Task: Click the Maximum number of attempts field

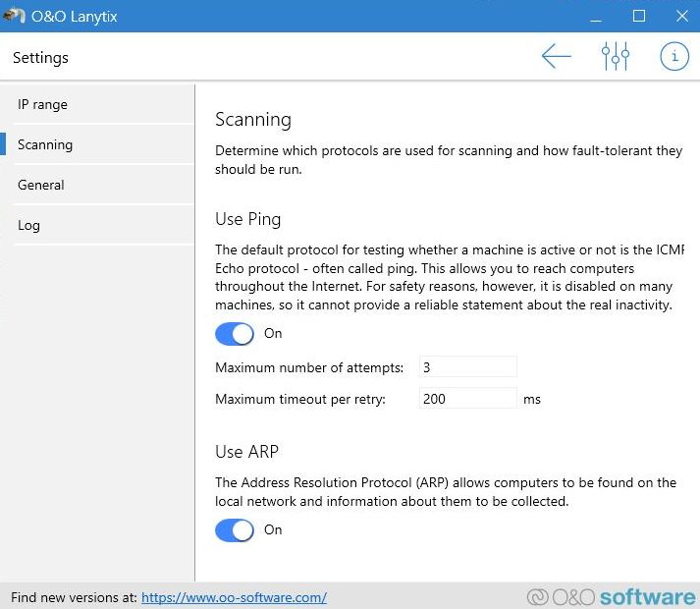Action: pos(468,367)
